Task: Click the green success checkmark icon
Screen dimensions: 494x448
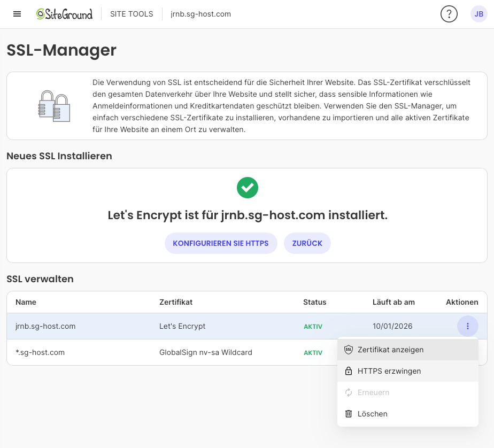Action: pyautogui.click(x=247, y=188)
